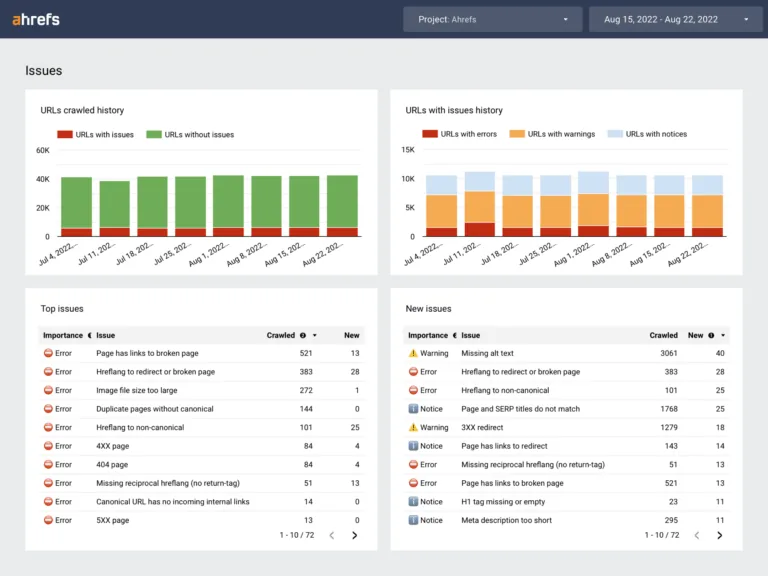
Task: Click the Aug 22 bar in URLs crawled history chart
Action: (342, 206)
